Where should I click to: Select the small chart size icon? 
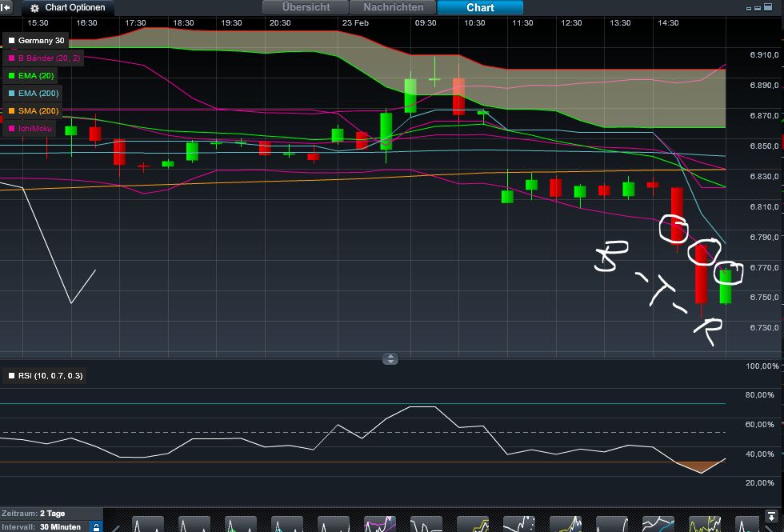click(750, 7)
